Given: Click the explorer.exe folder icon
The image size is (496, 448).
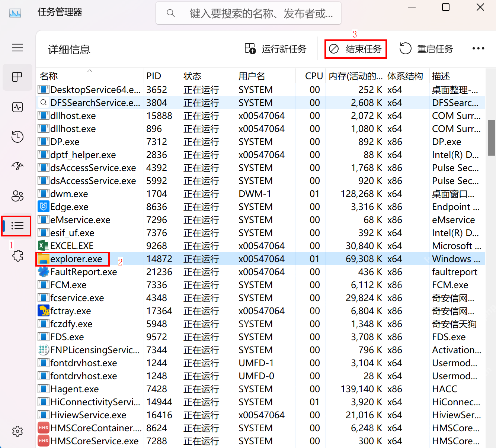Looking at the screenshot, I should pyautogui.click(x=44, y=259).
